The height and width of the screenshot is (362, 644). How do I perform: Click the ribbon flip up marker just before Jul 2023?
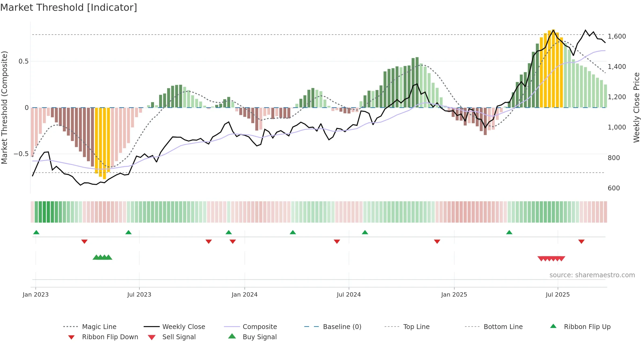[129, 232]
